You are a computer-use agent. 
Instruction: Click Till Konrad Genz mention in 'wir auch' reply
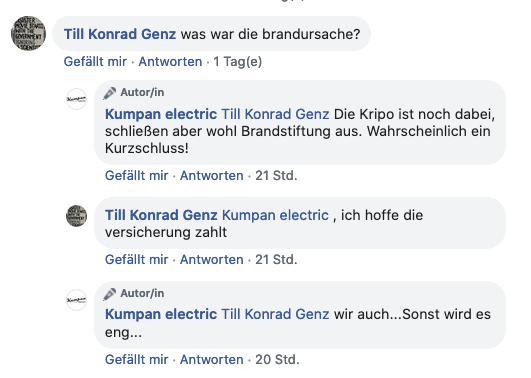(275, 314)
